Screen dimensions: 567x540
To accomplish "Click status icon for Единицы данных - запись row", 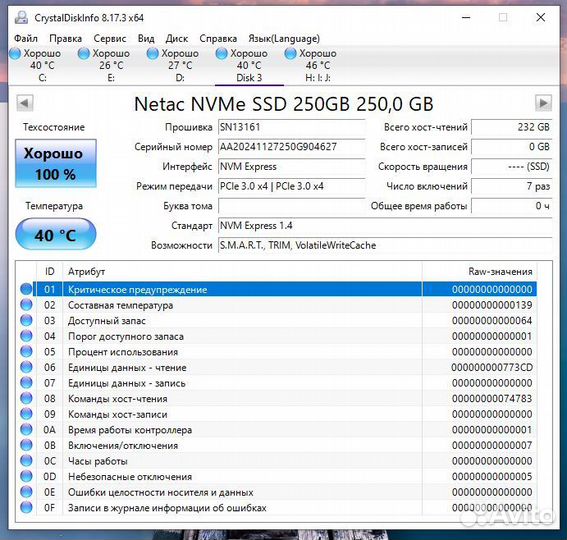I will point(26,383).
